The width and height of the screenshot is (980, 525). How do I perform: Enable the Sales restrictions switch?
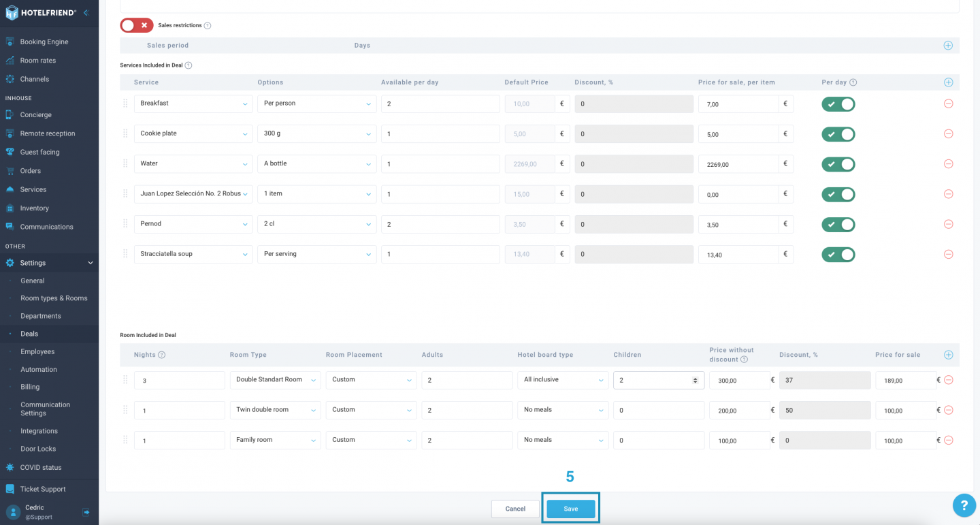(x=137, y=25)
